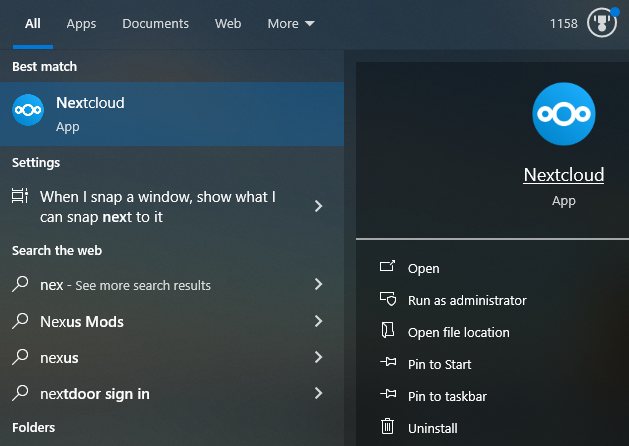Switch to the Apps tab

click(x=81, y=24)
